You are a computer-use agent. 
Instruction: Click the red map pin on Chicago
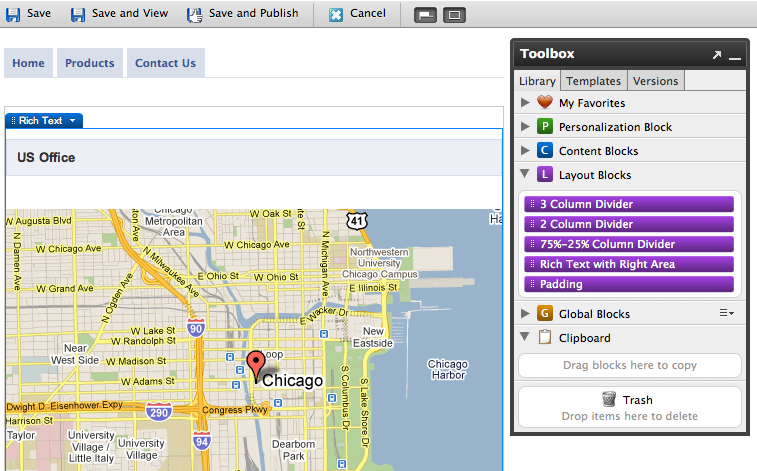pos(256,364)
